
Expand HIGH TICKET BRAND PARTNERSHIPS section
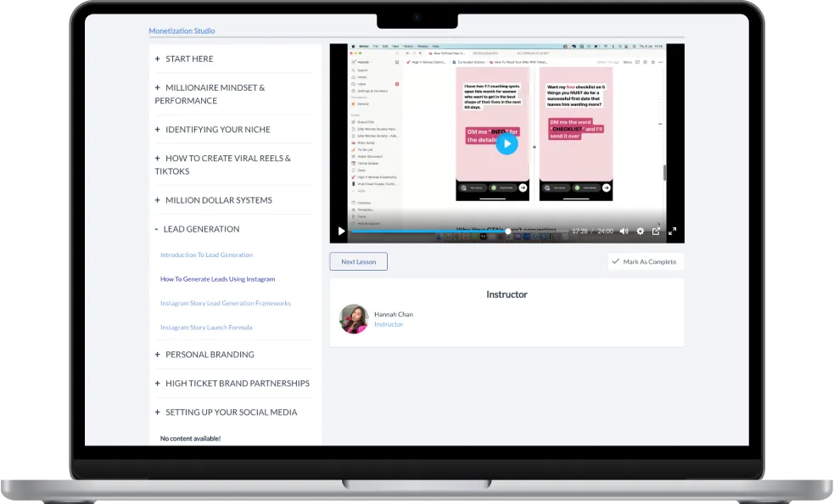(232, 384)
